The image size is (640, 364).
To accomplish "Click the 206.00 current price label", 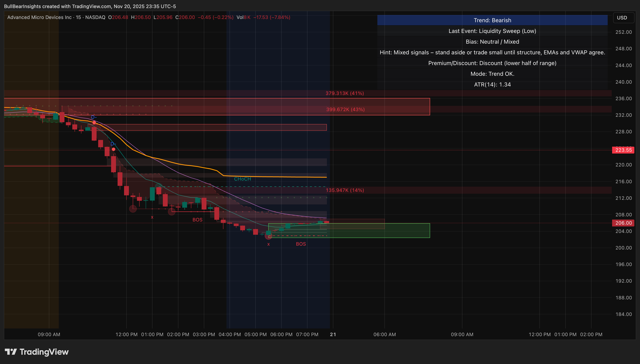I will pos(623,223).
